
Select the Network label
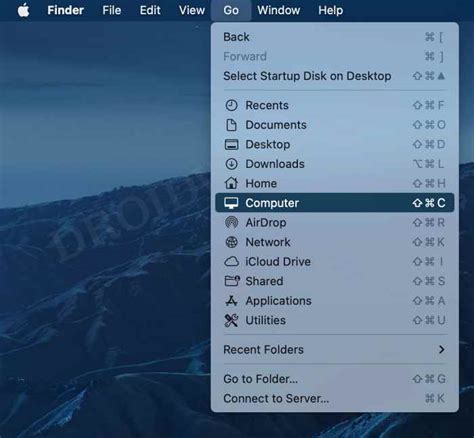268,242
